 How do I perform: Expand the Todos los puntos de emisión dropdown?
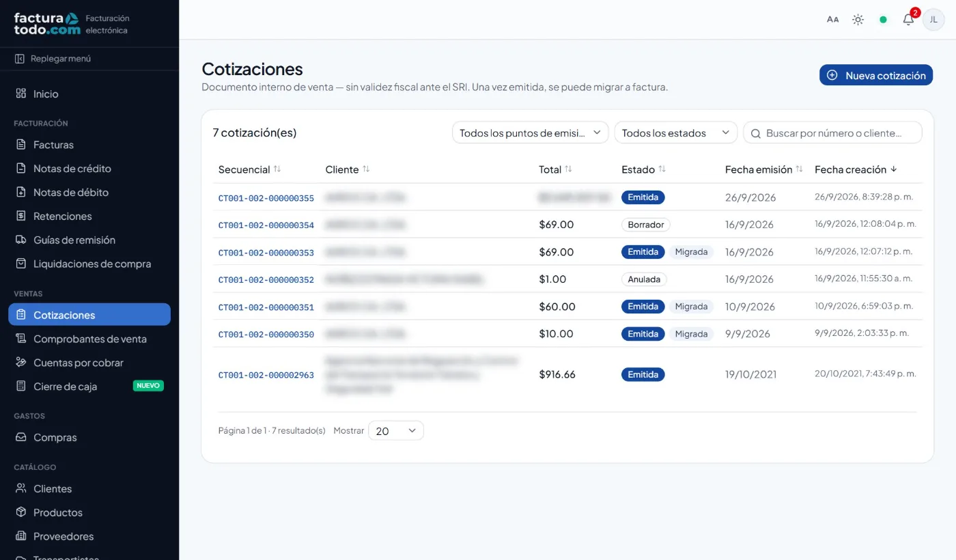coord(530,132)
